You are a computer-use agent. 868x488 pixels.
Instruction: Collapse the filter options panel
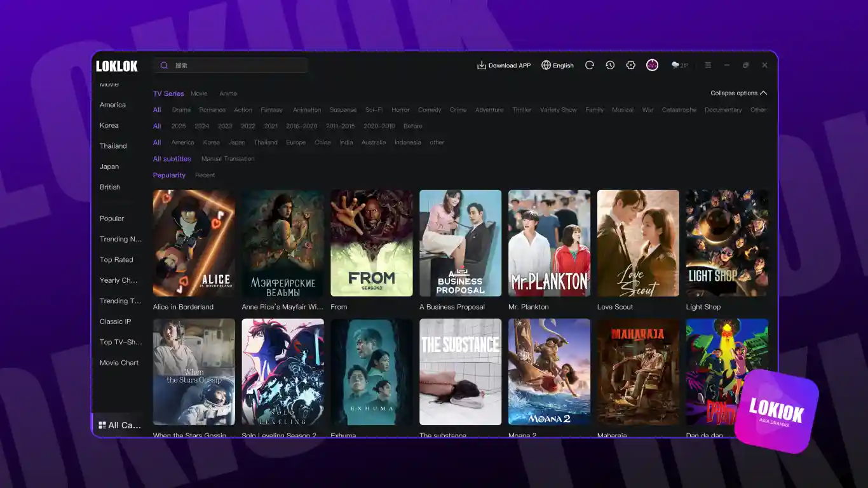click(738, 93)
